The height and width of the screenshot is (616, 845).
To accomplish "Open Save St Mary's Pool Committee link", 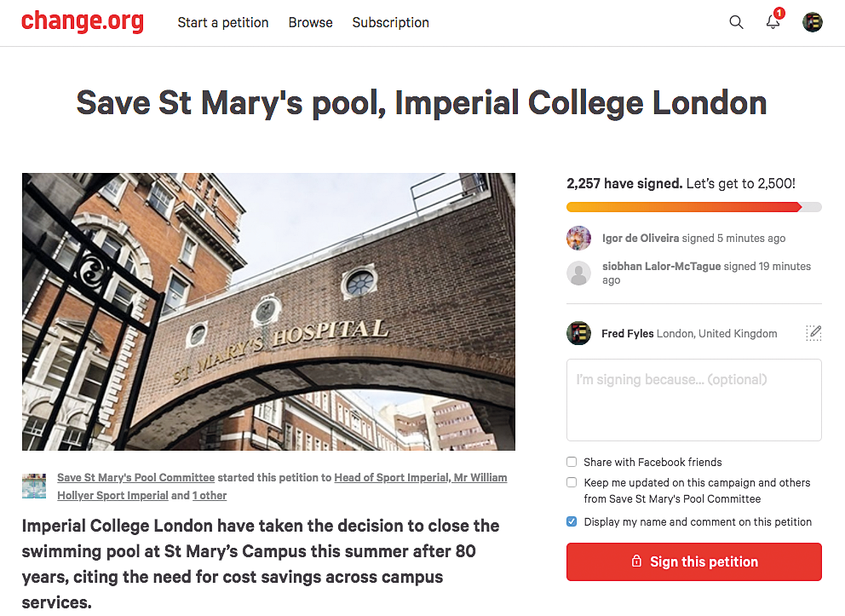I will (x=135, y=477).
